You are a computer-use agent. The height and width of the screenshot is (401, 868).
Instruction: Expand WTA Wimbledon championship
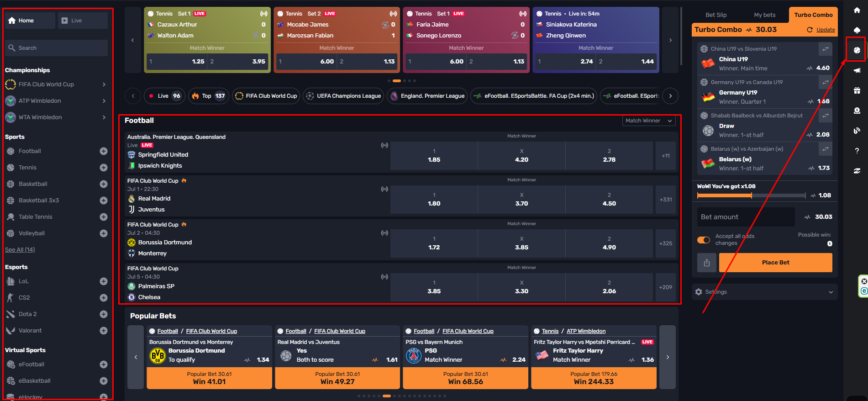104,117
